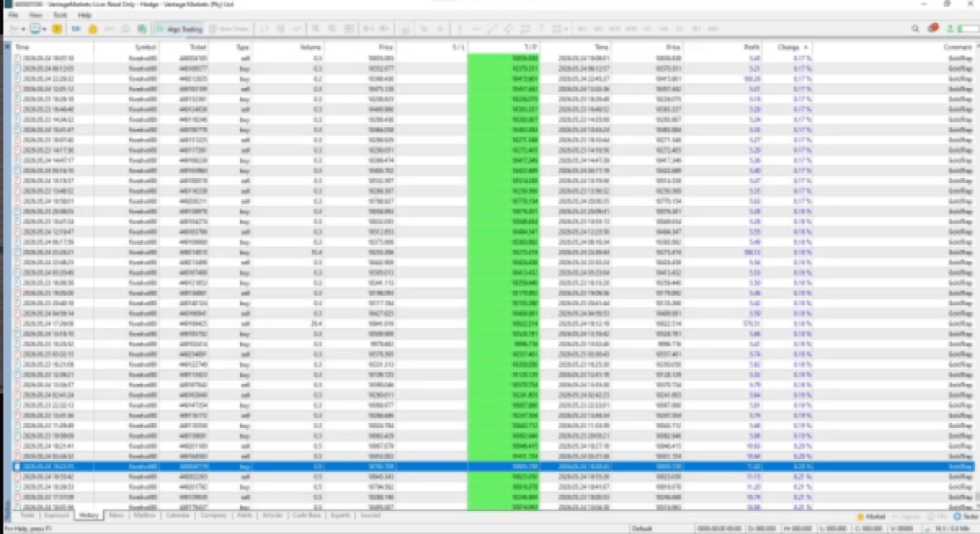Sort history by Ticket column header
980x534 pixels.
point(197,47)
